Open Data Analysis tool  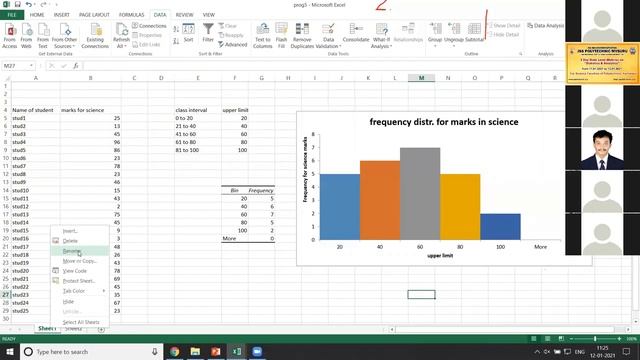click(545, 26)
